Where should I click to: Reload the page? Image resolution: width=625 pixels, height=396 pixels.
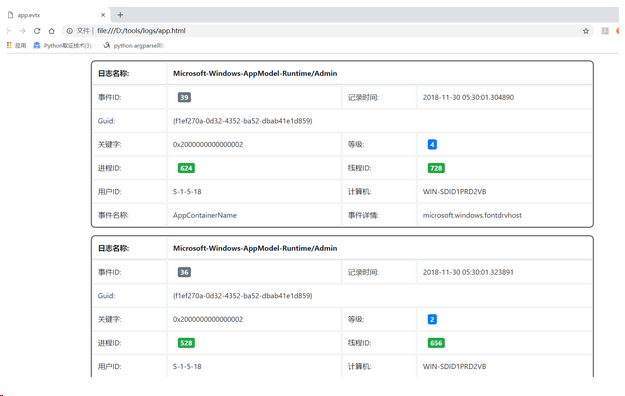tap(37, 31)
